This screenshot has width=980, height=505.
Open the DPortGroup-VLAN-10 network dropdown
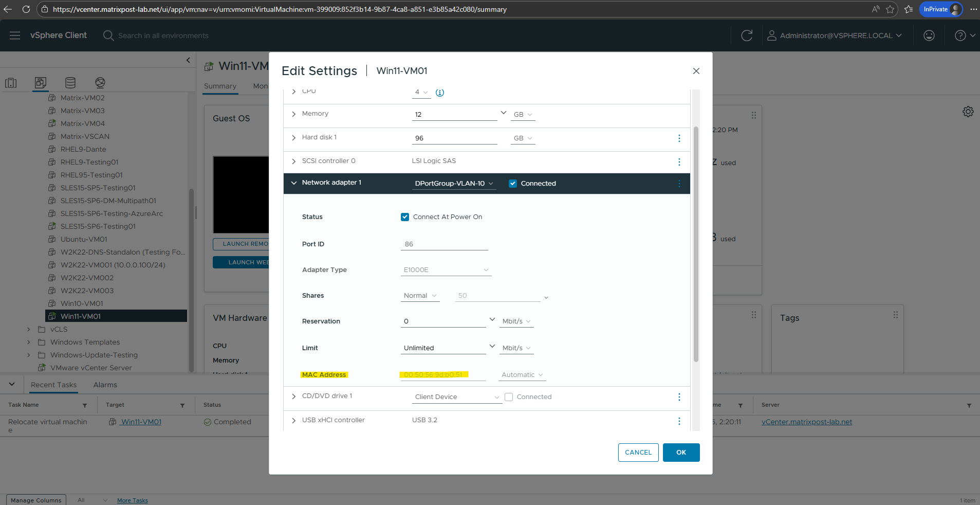coord(454,184)
